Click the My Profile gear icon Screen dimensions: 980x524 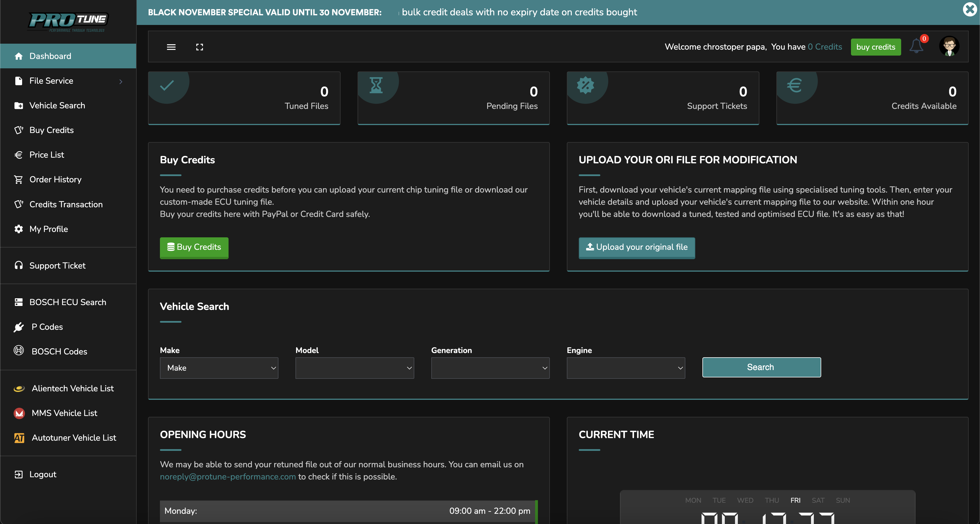coord(19,229)
